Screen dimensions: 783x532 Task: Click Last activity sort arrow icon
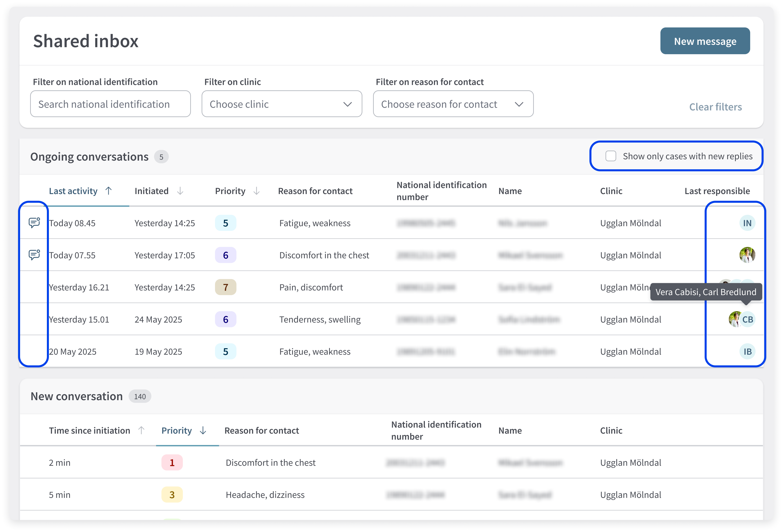coord(109,191)
